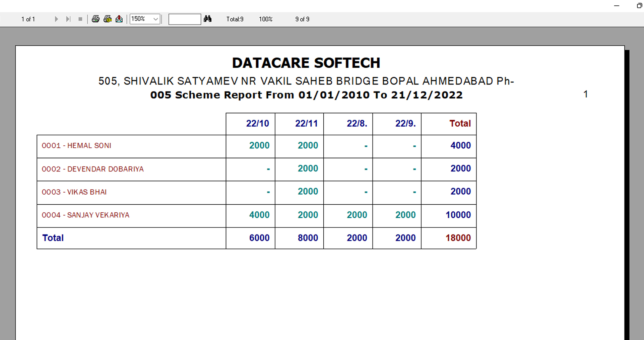Click DEVENDAR DOBARIYA's 22/11 amount 2000
Viewport: 644px width, 340px height.
[x=308, y=168]
